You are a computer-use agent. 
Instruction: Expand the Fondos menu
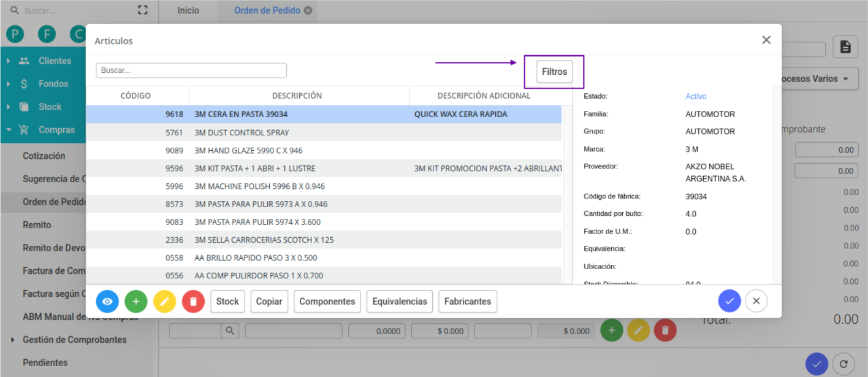point(53,84)
